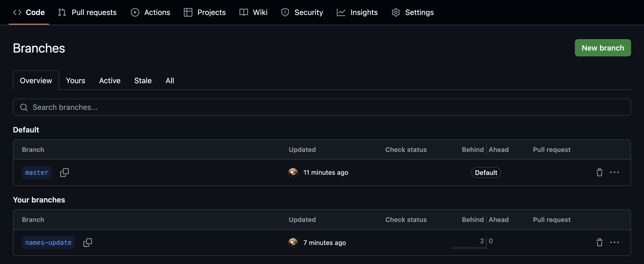Switch to the Stale branches tab
The height and width of the screenshot is (264, 644).
(143, 81)
